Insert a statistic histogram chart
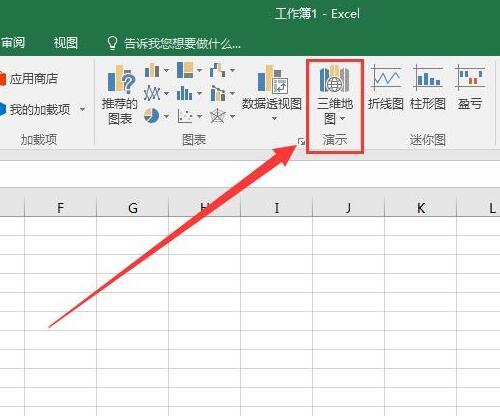 point(189,93)
